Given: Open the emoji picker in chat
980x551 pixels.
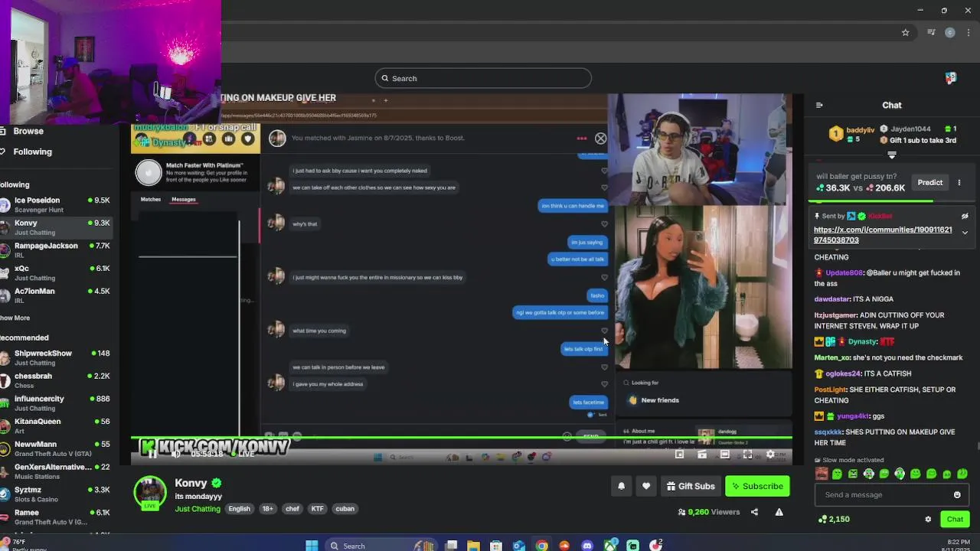Looking at the screenshot, I should pyautogui.click(x=957, y=495).
